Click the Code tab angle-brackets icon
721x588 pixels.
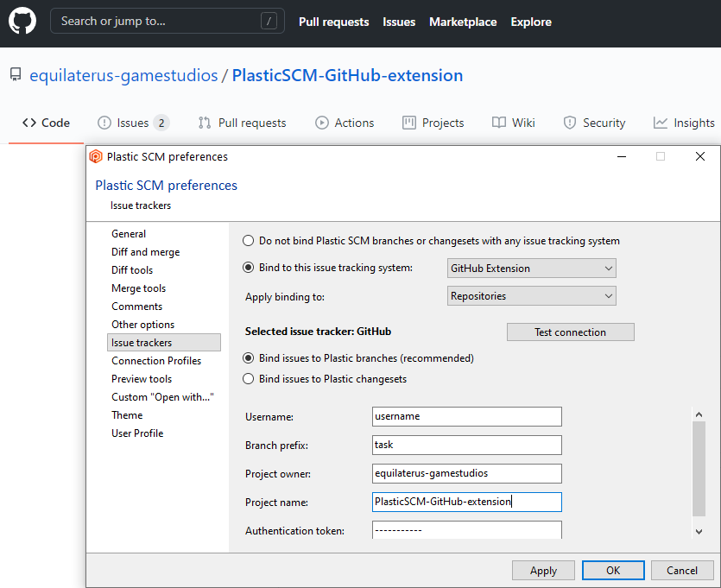tap(29, 123)
